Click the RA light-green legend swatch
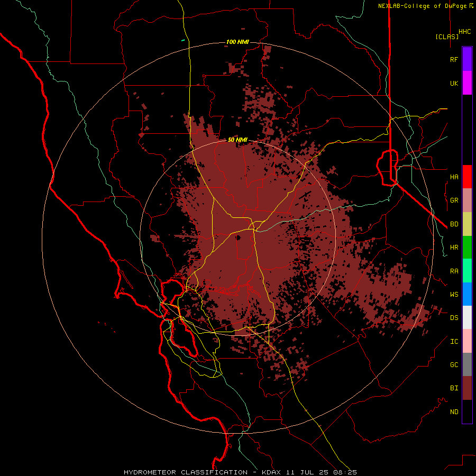The height and width of the screenshot is (476, 476). (467, 271)
